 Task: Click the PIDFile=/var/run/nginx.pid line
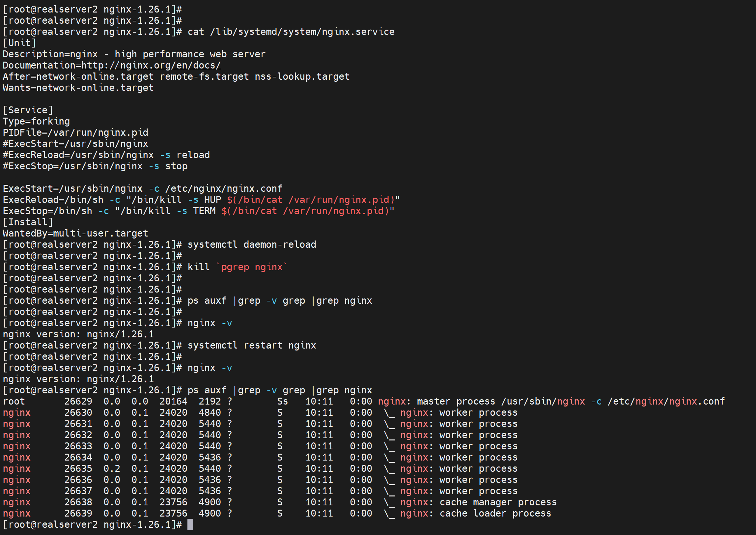(x=75, y=132)
